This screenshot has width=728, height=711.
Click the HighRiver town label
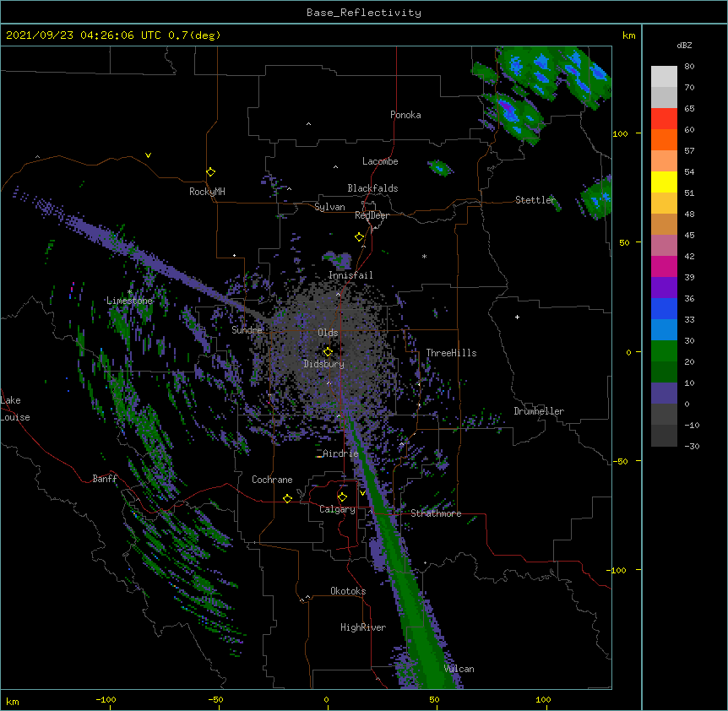[363, 627]
